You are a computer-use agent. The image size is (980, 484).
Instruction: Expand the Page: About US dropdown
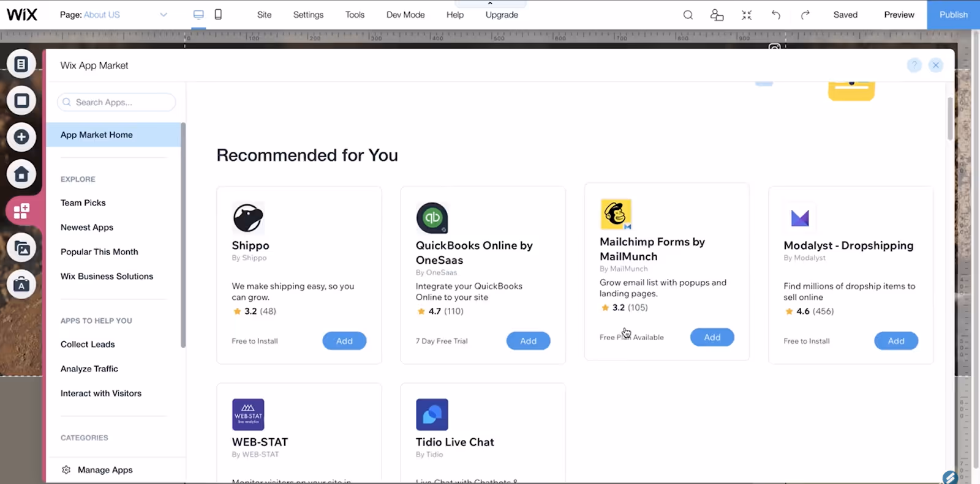[163, 15]
